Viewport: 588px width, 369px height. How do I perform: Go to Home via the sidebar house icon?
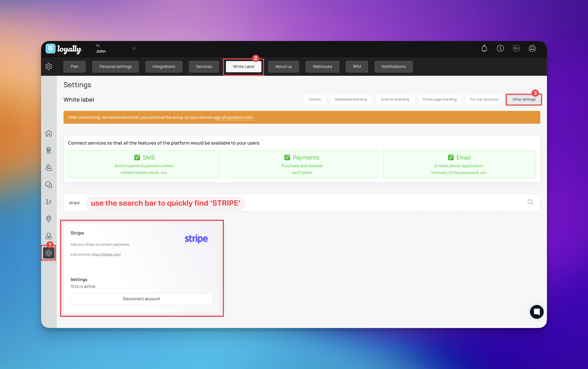49,133
